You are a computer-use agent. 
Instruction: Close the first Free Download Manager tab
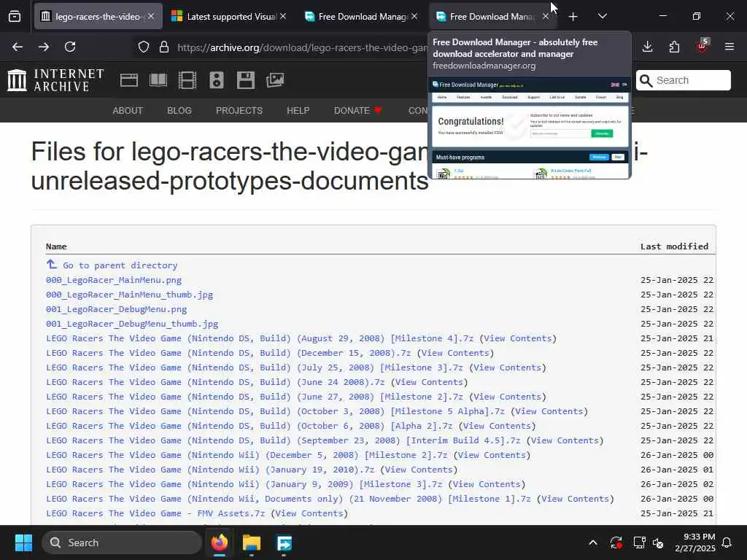tap(414, 16)
